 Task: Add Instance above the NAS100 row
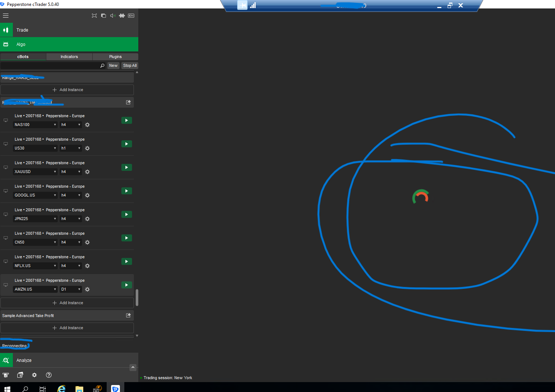tap(67, 90)
